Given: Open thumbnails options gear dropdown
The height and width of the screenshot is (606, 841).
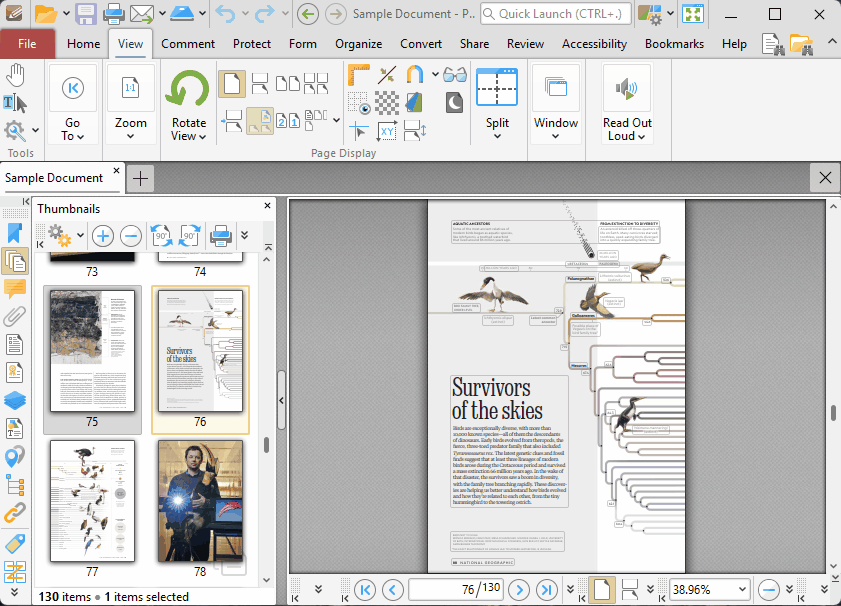Looking at the screenshot, I should tap(60, 236).
